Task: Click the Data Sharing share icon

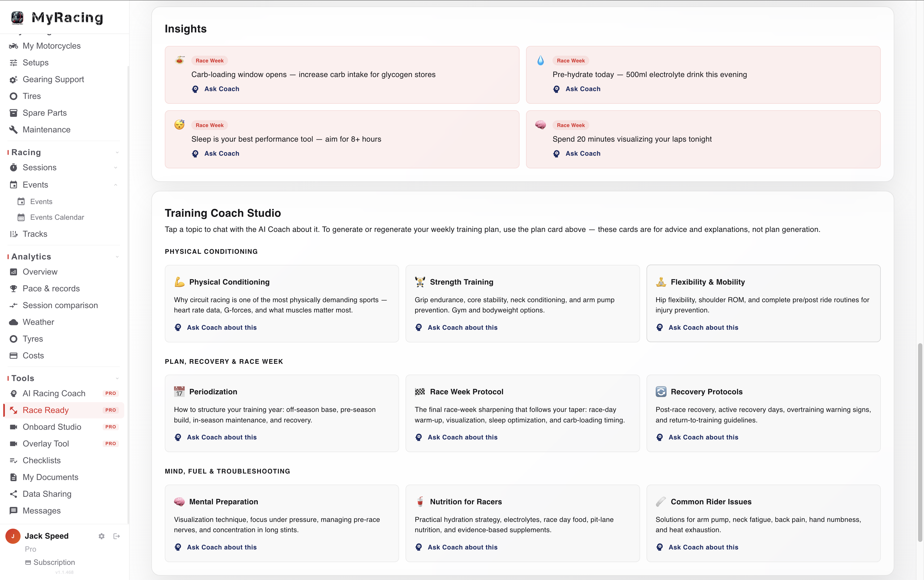Action: (14, 494)
